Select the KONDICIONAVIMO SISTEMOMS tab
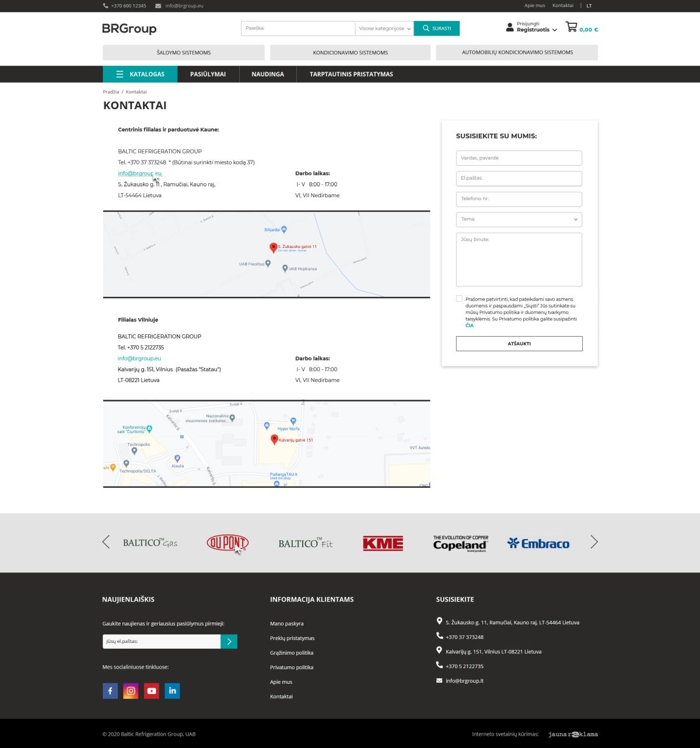The height and width of the screenshot is (748, 700). [350, 53]
